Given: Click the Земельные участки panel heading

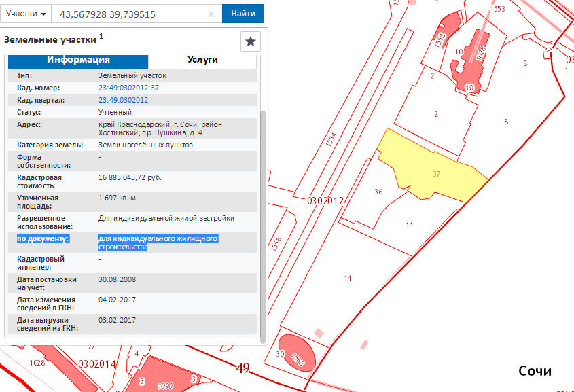Looking at the screenshot, I should [x=51, y=39].
